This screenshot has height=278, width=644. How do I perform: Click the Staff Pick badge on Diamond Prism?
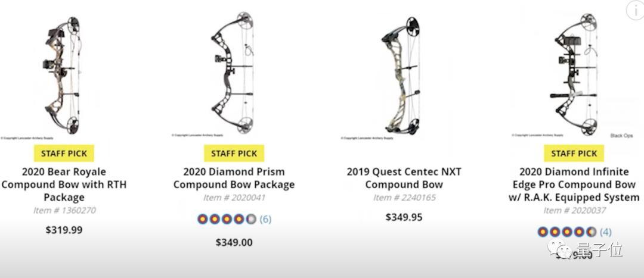click(x=234, y=154)
